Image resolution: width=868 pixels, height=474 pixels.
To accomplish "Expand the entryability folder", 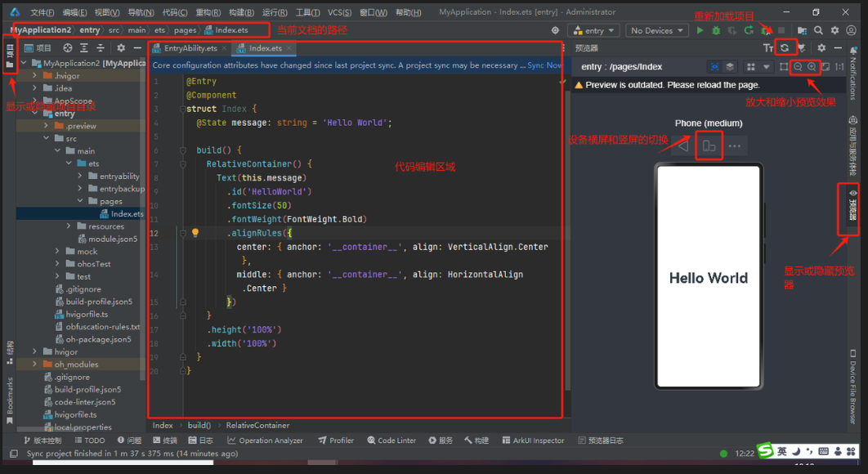I will coord(80,176).
